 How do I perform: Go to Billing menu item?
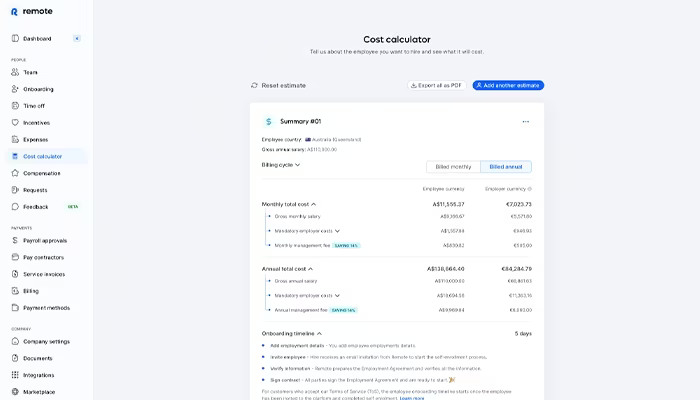pyautogui.click(x=31, y=291)
